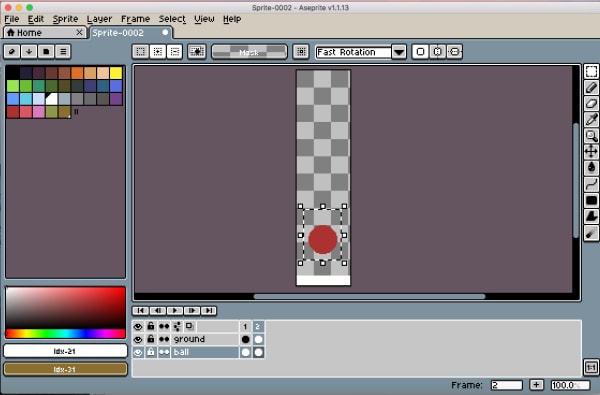
Task: Toggle continuous mode for ball layer
Action: 164,353
